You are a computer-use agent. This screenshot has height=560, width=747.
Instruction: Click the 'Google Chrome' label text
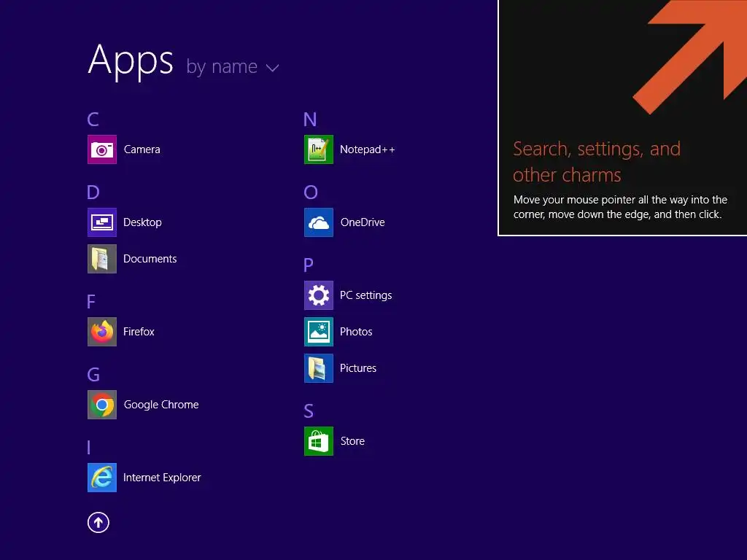(x=161, y=405)
